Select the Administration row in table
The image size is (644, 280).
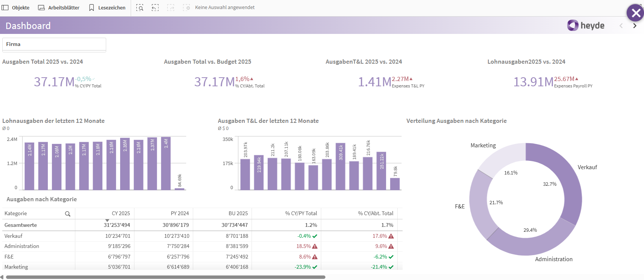pos(22,246)
